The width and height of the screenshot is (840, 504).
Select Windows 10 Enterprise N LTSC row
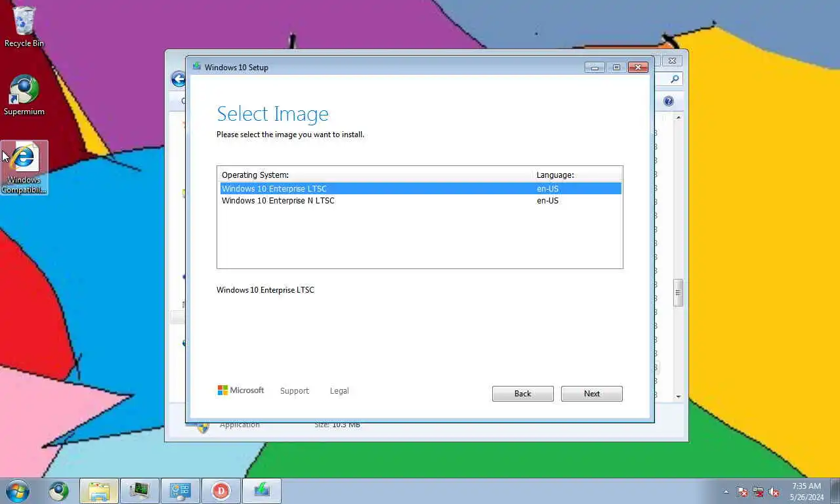click(420, 201)
